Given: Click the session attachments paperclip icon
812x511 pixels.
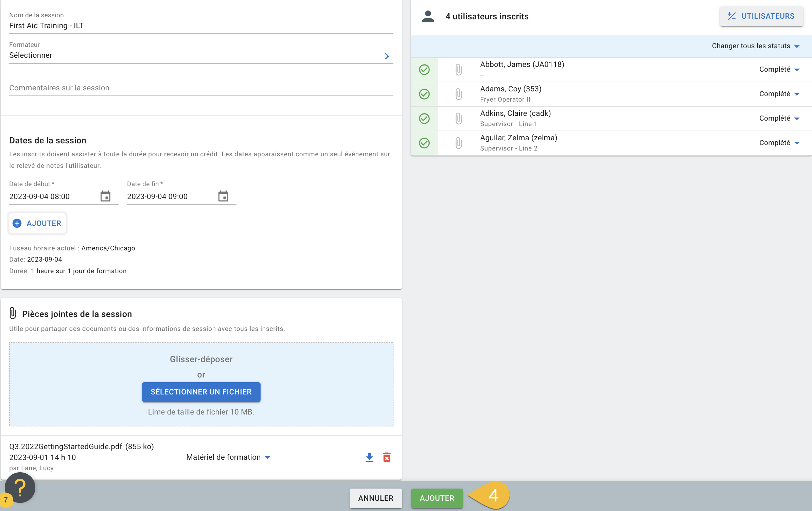Looking at the screenshot, I should (x=13, y=313).
